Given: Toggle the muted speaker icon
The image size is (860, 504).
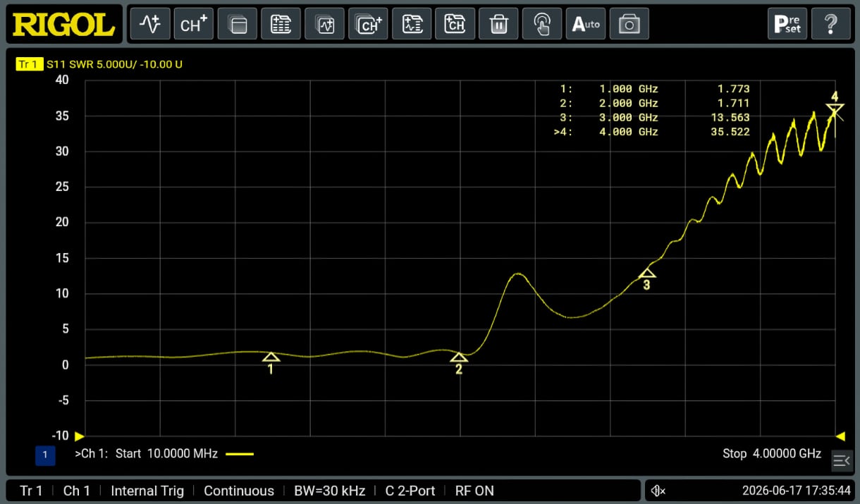Looking at the screenshot, I should [658, 491].
